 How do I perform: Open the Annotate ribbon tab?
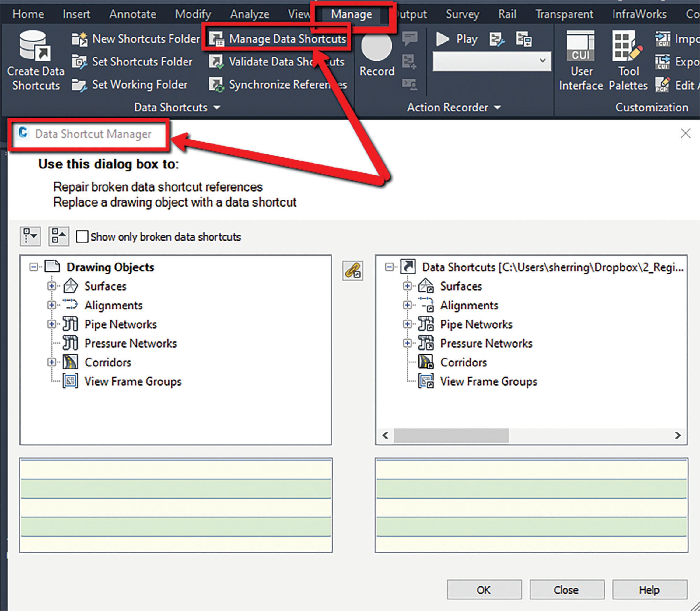tap(132, 14)
